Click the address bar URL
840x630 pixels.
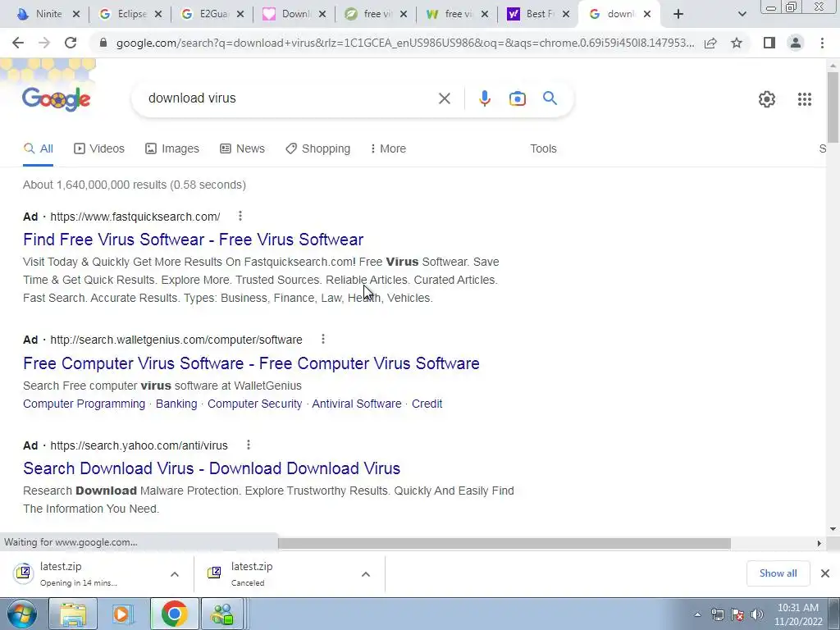click(x=405, y=43)
